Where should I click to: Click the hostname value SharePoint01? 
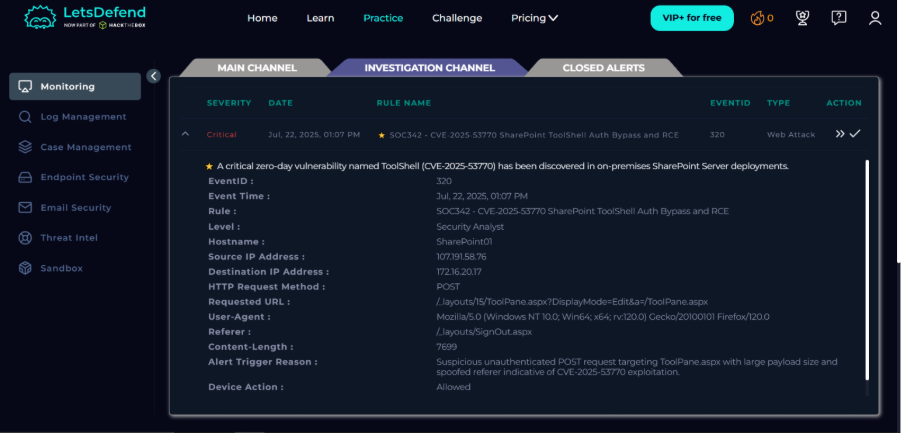tap(464, 242)
